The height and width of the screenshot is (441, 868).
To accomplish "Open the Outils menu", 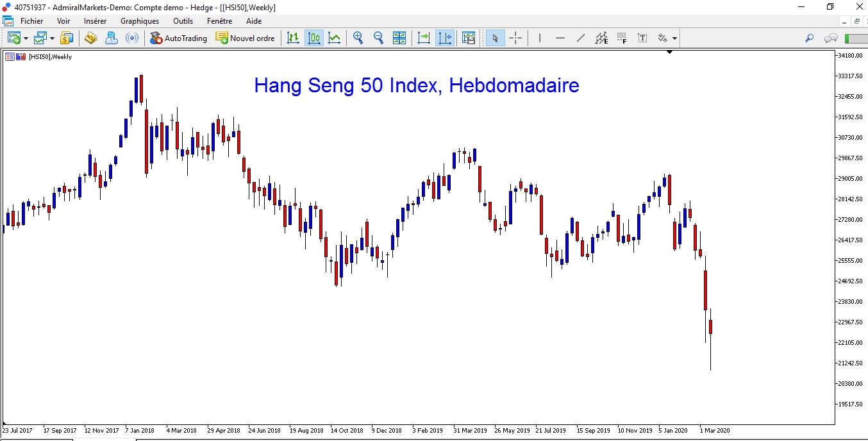I will pyautogui.click(x=183, y=21).
